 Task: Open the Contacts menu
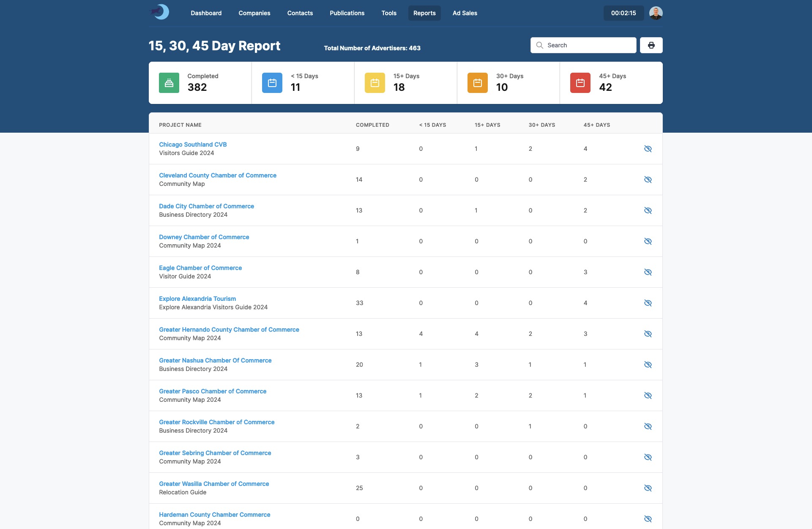coord(300,13)
